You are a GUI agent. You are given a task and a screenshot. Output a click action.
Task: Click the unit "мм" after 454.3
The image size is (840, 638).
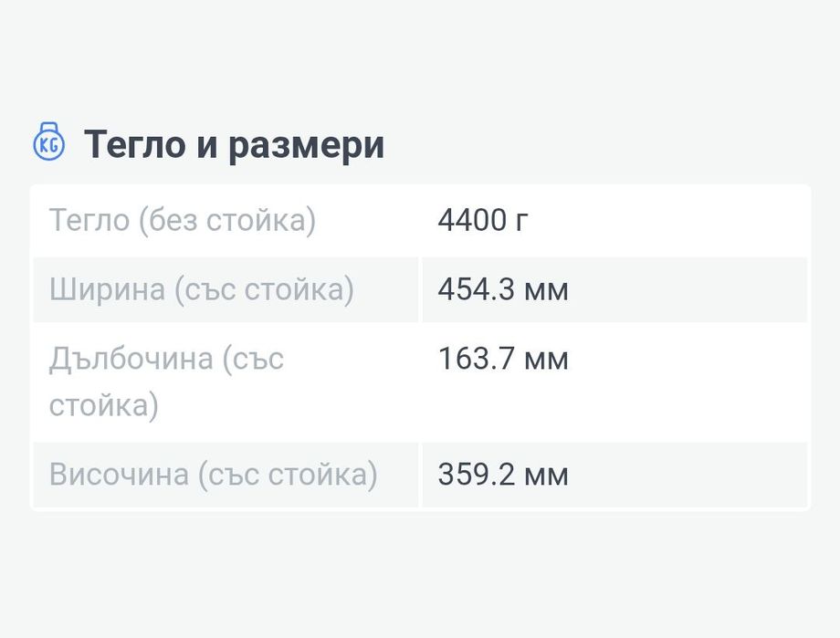546,289
